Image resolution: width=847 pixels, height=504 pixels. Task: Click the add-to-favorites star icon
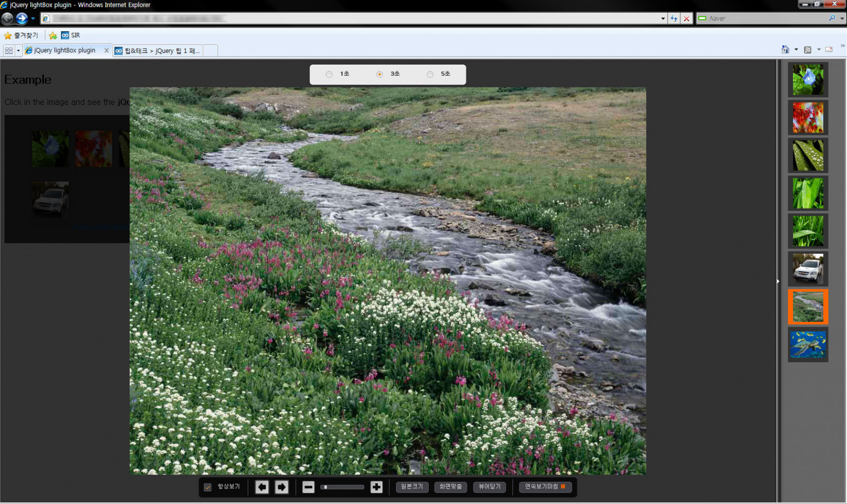pos(53,35)
